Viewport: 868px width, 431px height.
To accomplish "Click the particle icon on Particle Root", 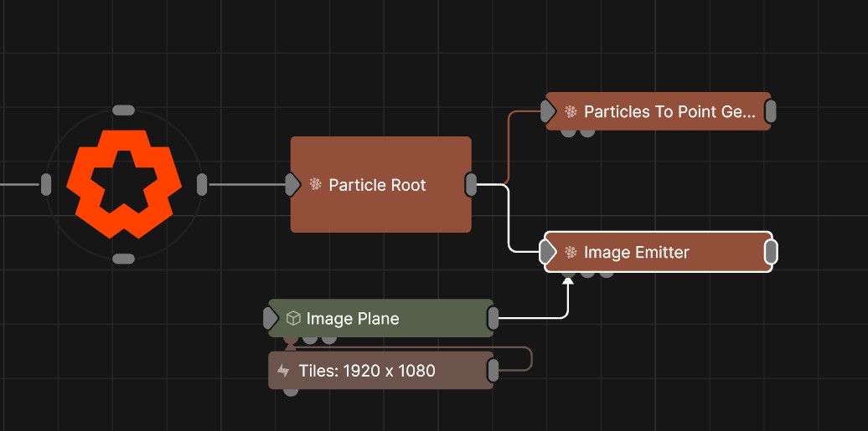I will pos(316,185).
